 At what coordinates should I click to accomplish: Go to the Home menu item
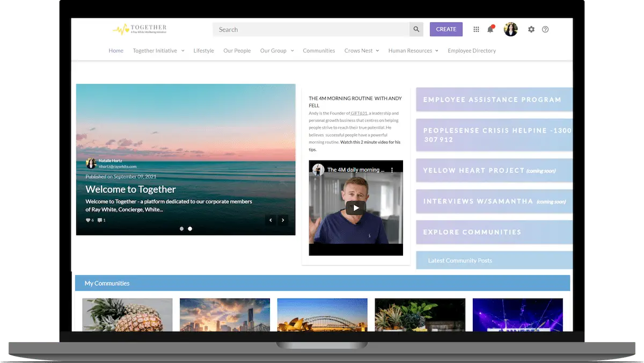[116, 50]
